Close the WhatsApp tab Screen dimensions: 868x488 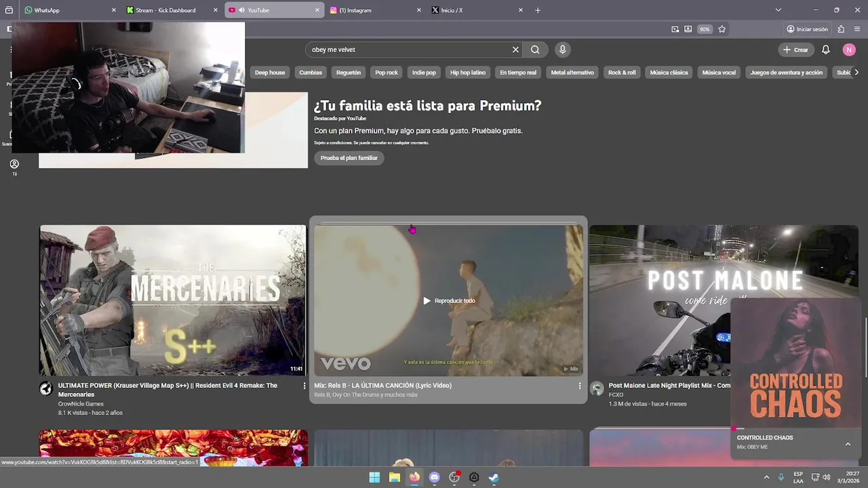pyautogui.click(x=114, y=10)
